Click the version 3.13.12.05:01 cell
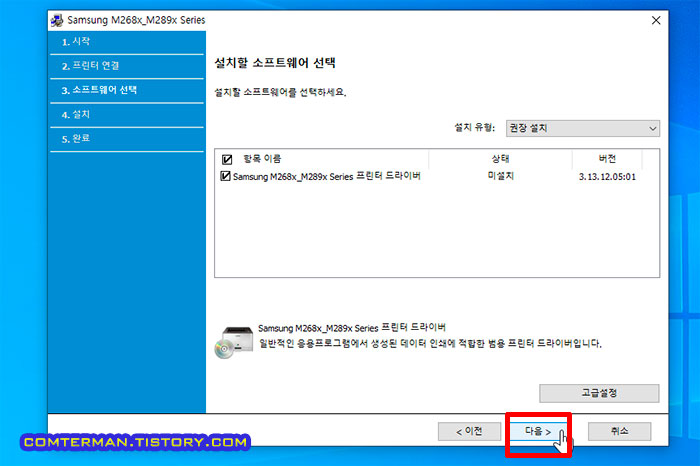The height and width of the screenshot is (466, 700). tap(607, 177)
